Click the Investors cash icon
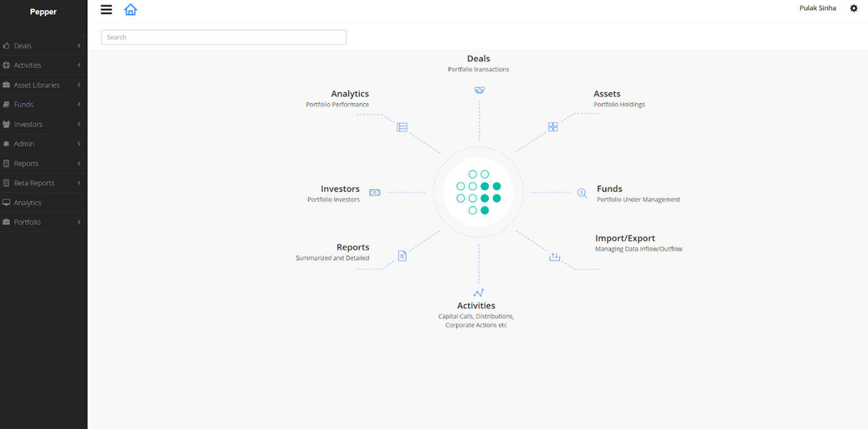Viewport: 868px width, 429px height. coord(375,192)
